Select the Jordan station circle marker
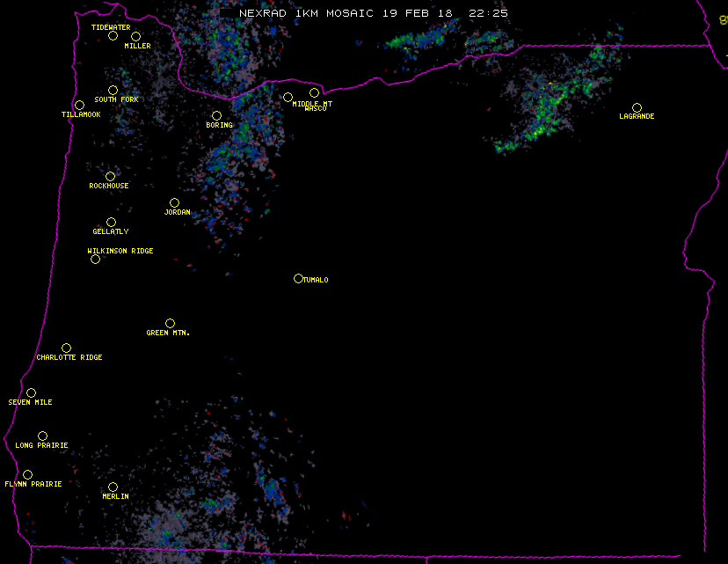728x564 pixels. 174,203
